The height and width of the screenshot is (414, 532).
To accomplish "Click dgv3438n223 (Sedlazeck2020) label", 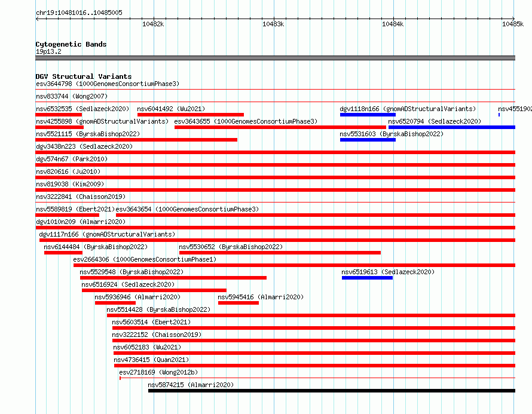I will pos(84,146).
